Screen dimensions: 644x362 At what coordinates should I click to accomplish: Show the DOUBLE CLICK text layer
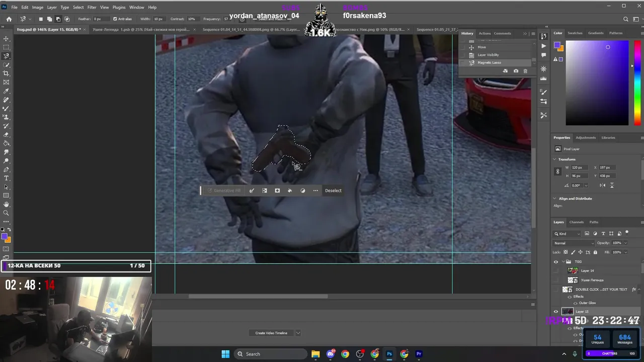coord(556,290)
